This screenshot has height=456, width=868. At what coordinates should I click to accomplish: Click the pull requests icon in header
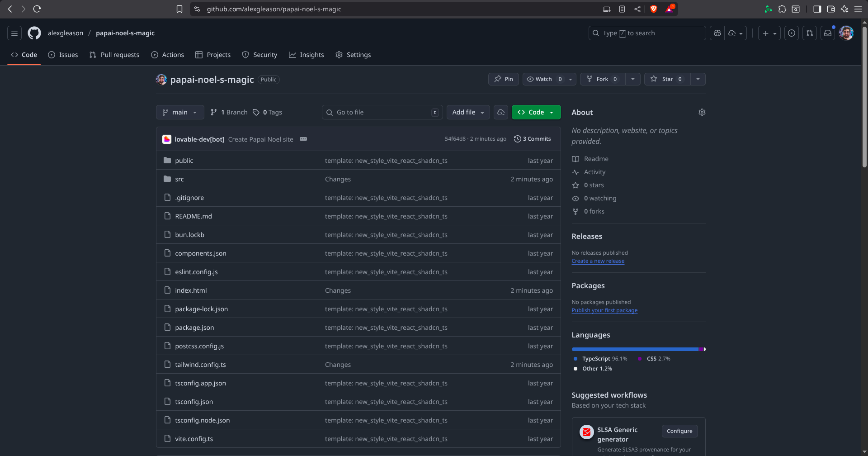pyautogui.click(x=809, y=33)
